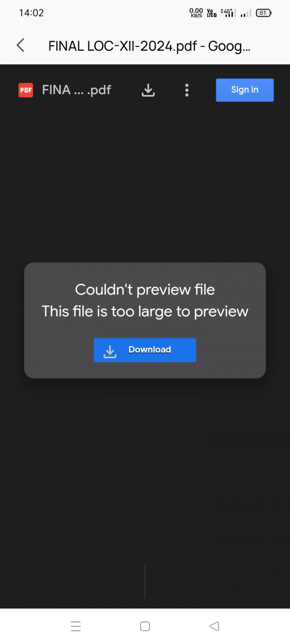Tap the download icon in top toolbar

pos(148,90)
